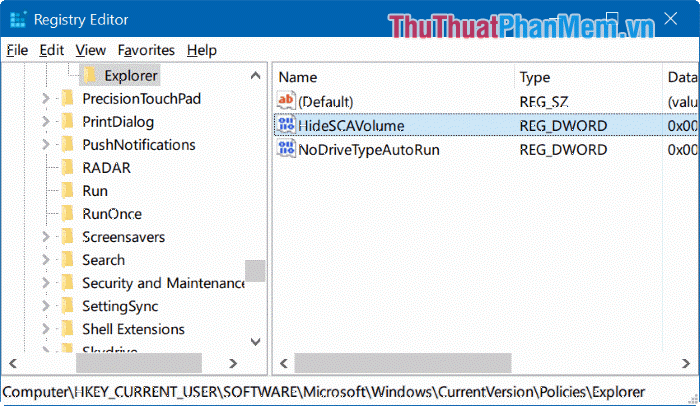Click the tree pane scroll down arrow
The height and width of the screenshot is (406, 700).
tap(255, 342)
